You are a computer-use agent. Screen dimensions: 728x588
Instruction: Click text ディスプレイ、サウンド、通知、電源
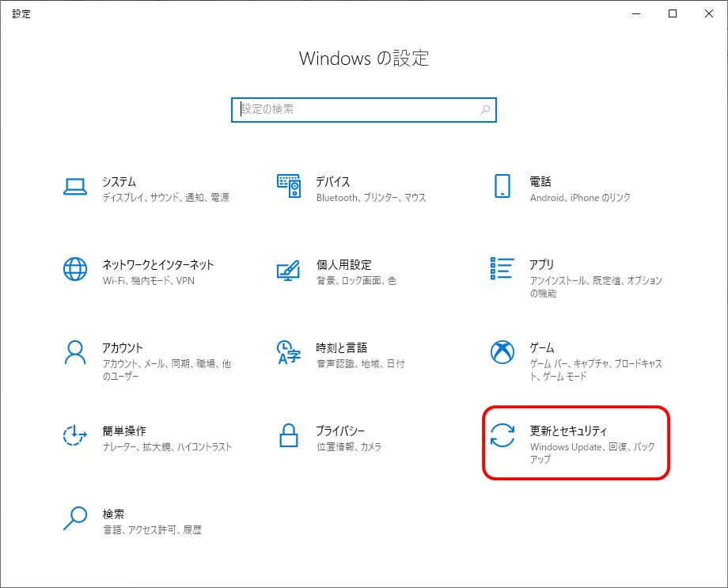point(165,197)
